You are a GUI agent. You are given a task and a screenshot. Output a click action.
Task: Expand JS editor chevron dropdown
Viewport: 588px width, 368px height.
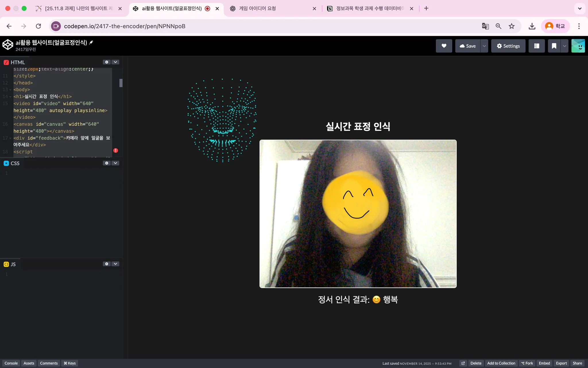(x=115, y=264)
